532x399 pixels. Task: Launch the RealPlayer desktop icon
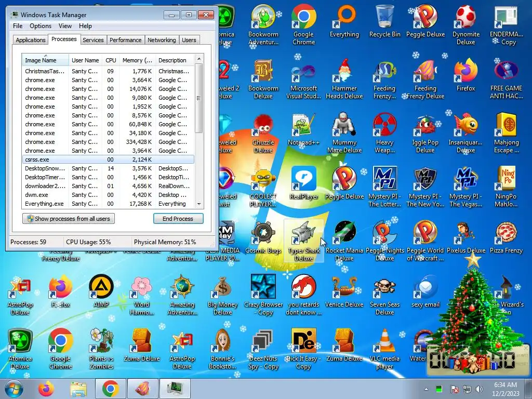tap(303, 183)
